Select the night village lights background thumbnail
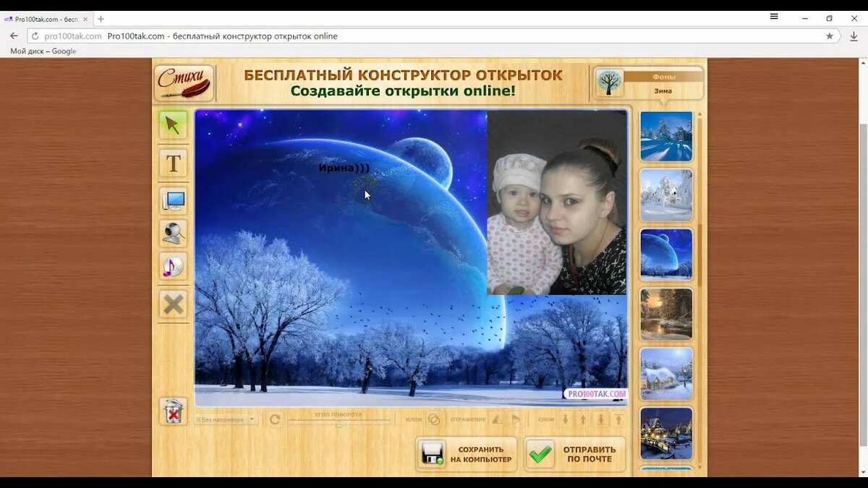This screenshot has width=868, height=488. point(666,433)
